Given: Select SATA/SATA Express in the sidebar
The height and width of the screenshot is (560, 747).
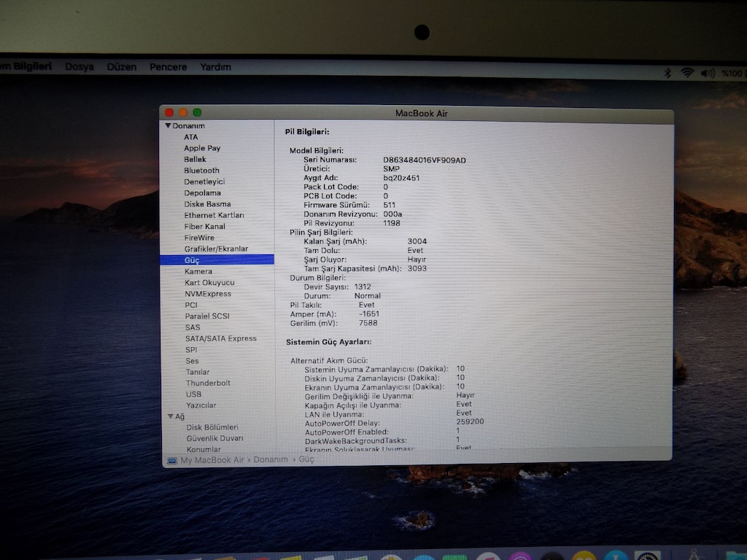Looking at the screenshot, I should (x=220, y=338).
